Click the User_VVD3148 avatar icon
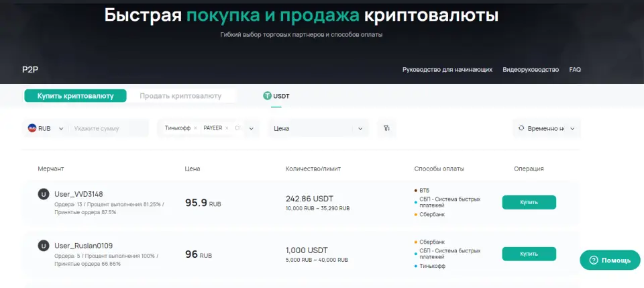The image size is (644, 288). pyautogui.click(x=44, y=194)
